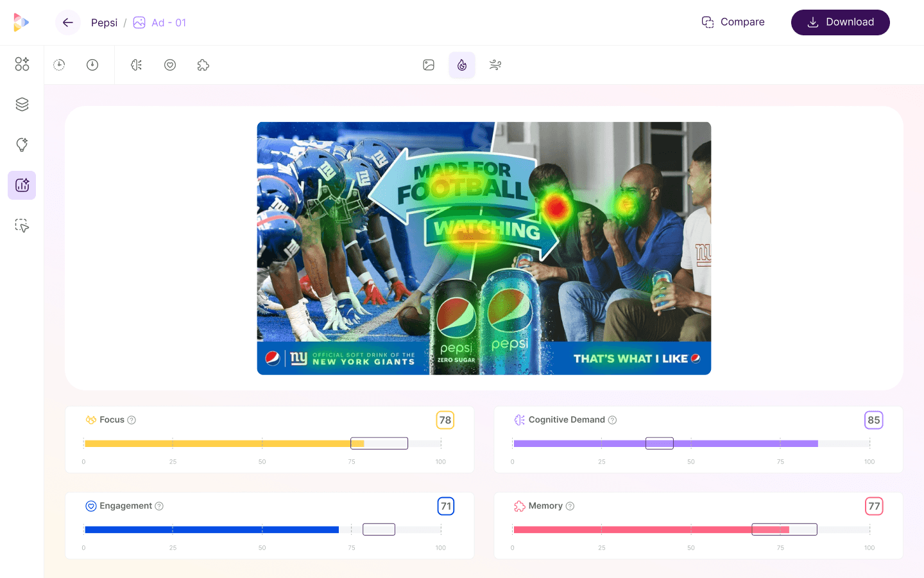Viewport: 924px width, 578px height.
Task: Select the area-selection cursor tool in sidebar
Action: point(21,225)
